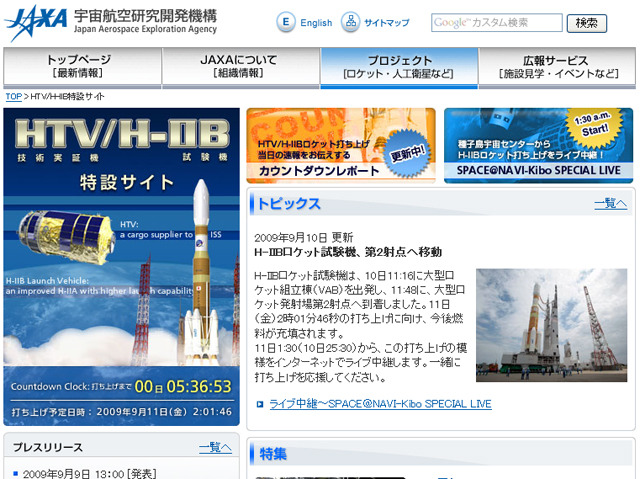Click the プレスリリース section heading
This screenshot has height=479, width=640.
point(48,448)
